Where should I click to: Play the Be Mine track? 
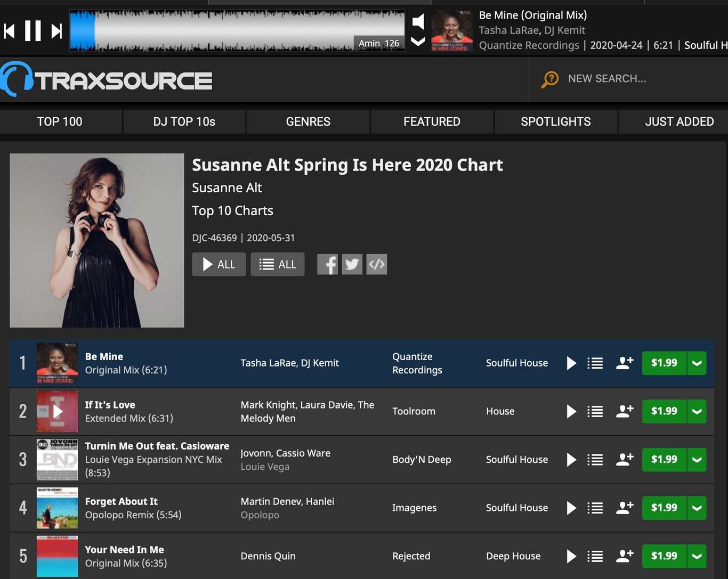(571, 363)
